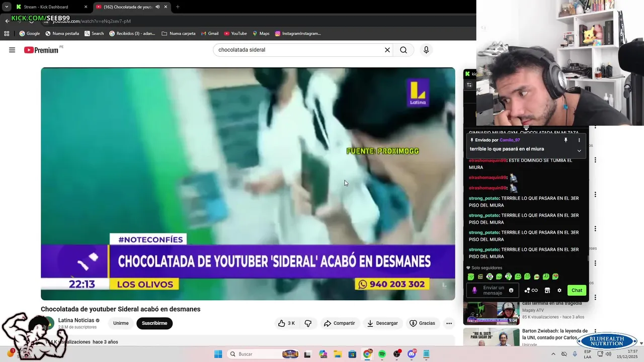Click the Enviar un mensaje chat field
The height and width of the screenshot is (362, 644).
pyautogui.click(x=493, y=291)
